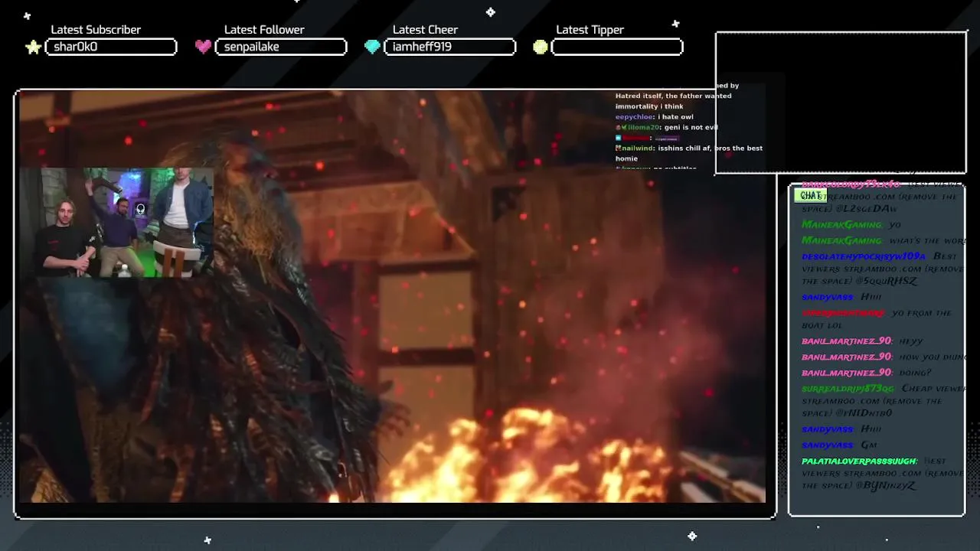Click MaineakGaming's 'what's the word' message
The height and width of the screenshot is (551, 980).
pyautogui.click(x=883, y=240)
